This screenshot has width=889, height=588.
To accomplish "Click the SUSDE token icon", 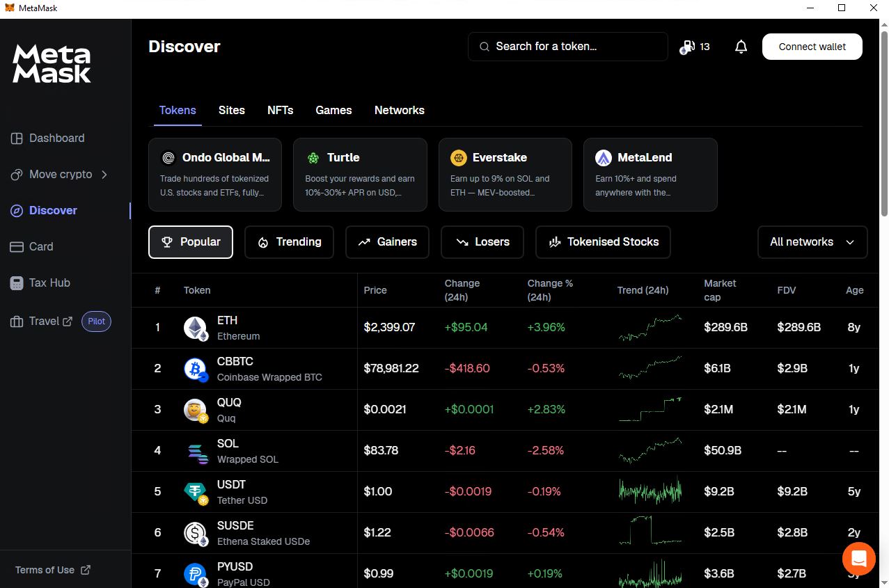I will 196,533.
